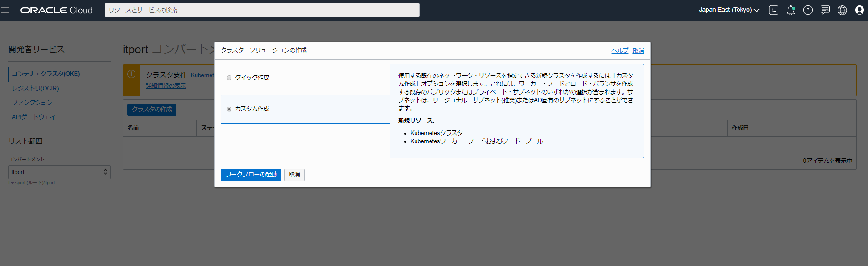Select the クイック作成 radio option
The width and height of the screenshot is (868, 266).
click(x=229, y=78)
